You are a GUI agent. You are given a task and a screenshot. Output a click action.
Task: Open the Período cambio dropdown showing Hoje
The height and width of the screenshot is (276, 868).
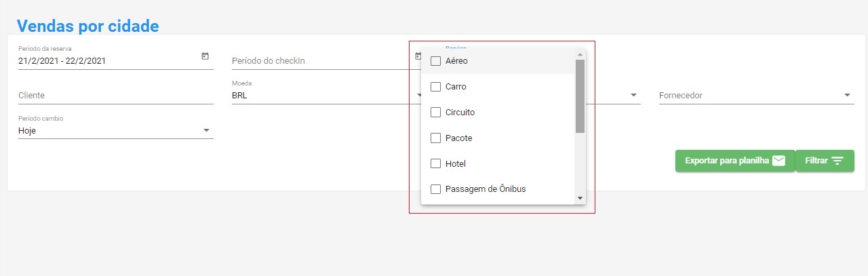click(116, 131)
